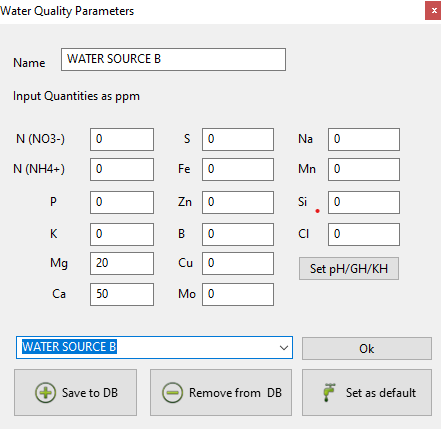
Task: Click the Ok button
Action: [x=367, y=348]
